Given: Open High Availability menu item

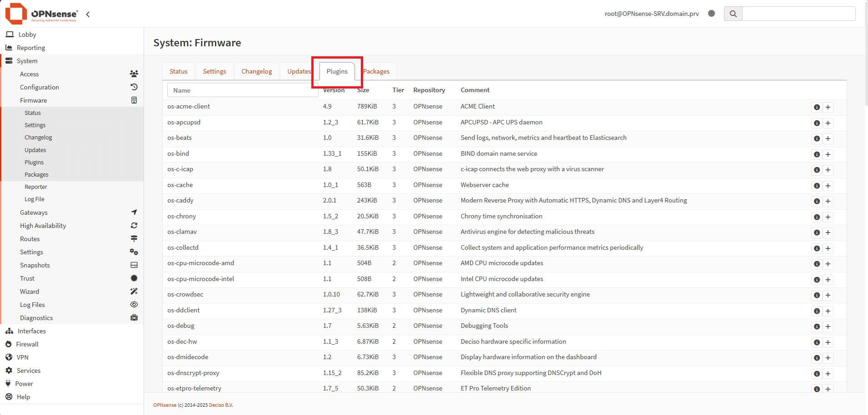Looking at the screenshot, I should (x=73, y=226).
